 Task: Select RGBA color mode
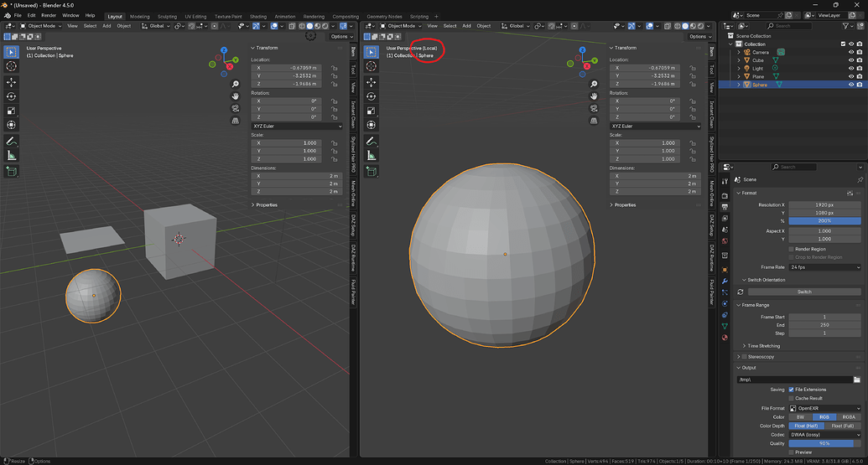coord(849,417)
